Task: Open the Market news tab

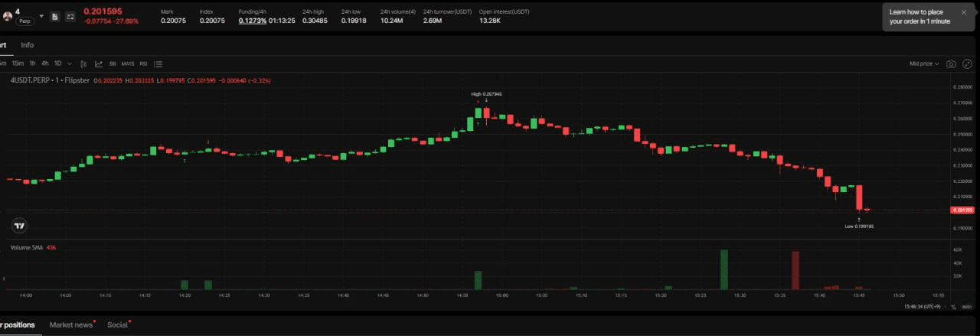Action: 71,325
